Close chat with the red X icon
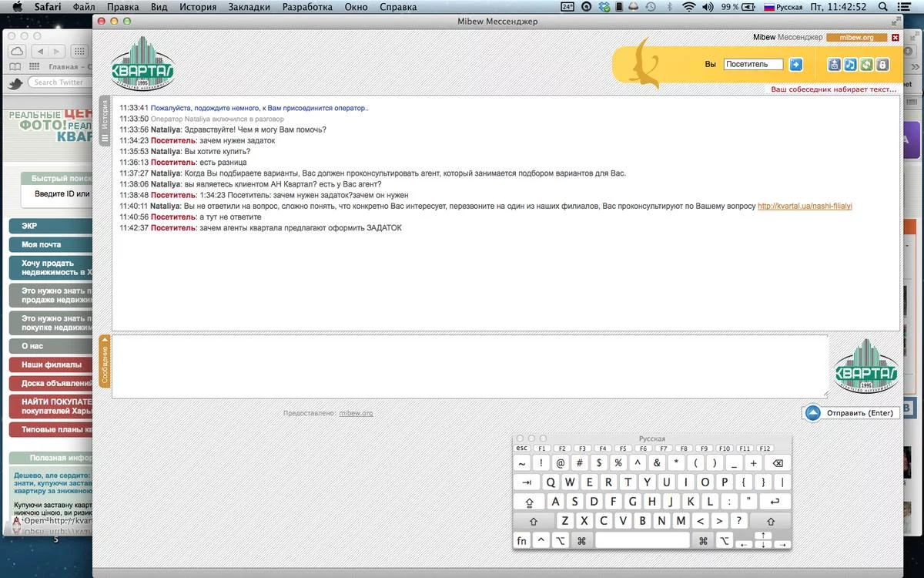Image resolution: width=924 pixels, height=578 pixels. [896, 37]
